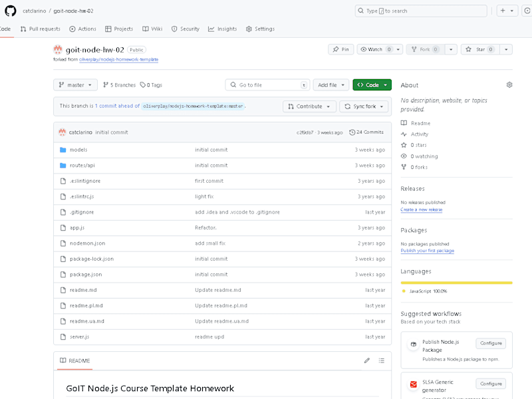This screenshot has height=399, width=532.
Task: Open the master branch selector
Action: coord(75,85)
